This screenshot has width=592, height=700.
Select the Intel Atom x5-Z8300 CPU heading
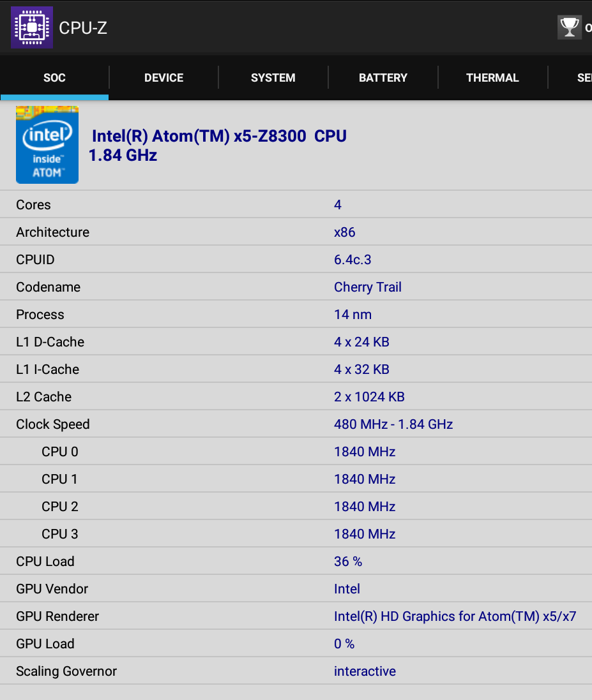click(x=220, y=136)
